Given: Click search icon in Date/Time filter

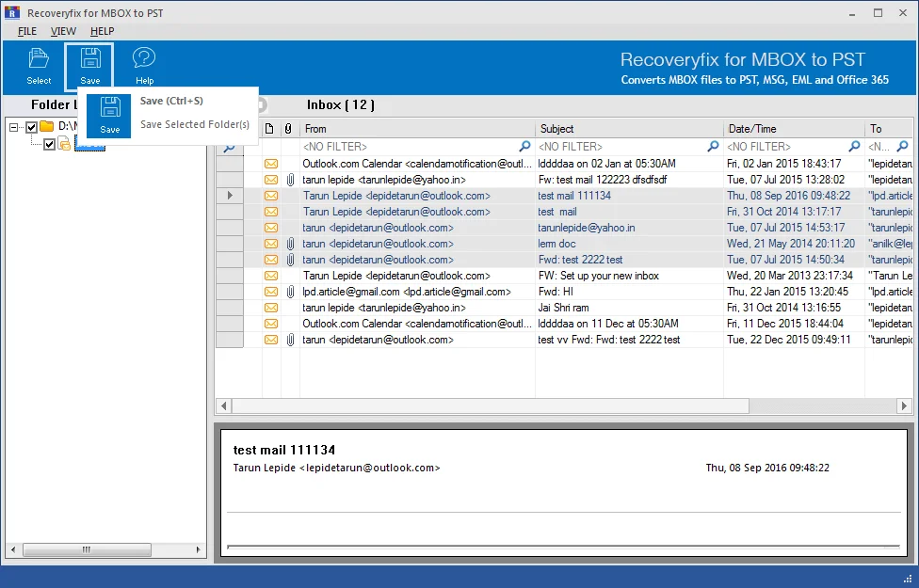Looking at the screenshot, I should click(x=855, y=146).
